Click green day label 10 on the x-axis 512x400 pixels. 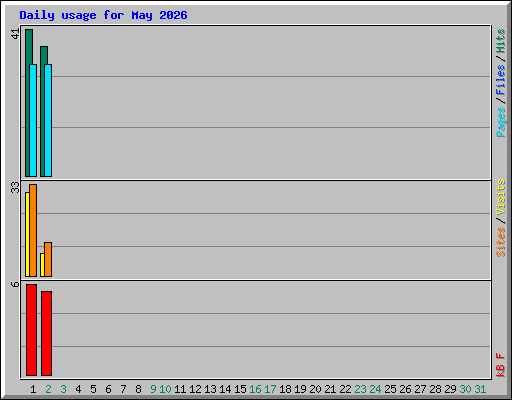coord(165,389)
